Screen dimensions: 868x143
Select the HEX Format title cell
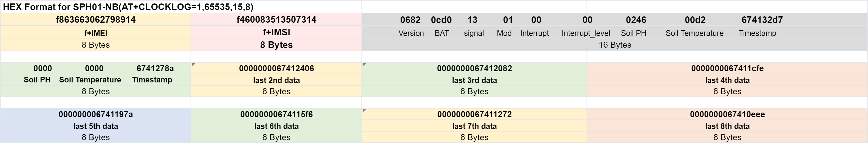tap(181, 7)
